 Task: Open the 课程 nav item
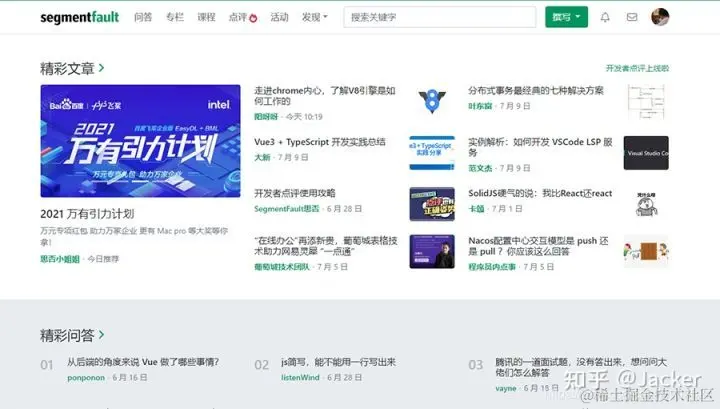tap(206, 17)
